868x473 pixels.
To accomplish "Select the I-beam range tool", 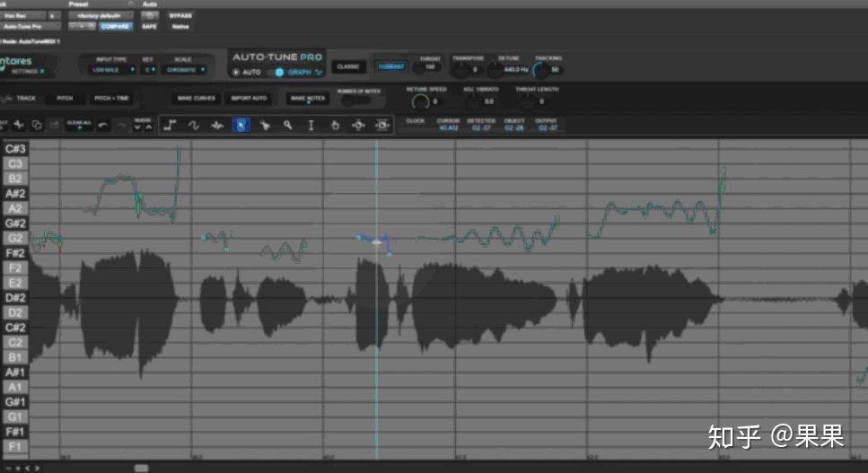I will click(311, 126).
